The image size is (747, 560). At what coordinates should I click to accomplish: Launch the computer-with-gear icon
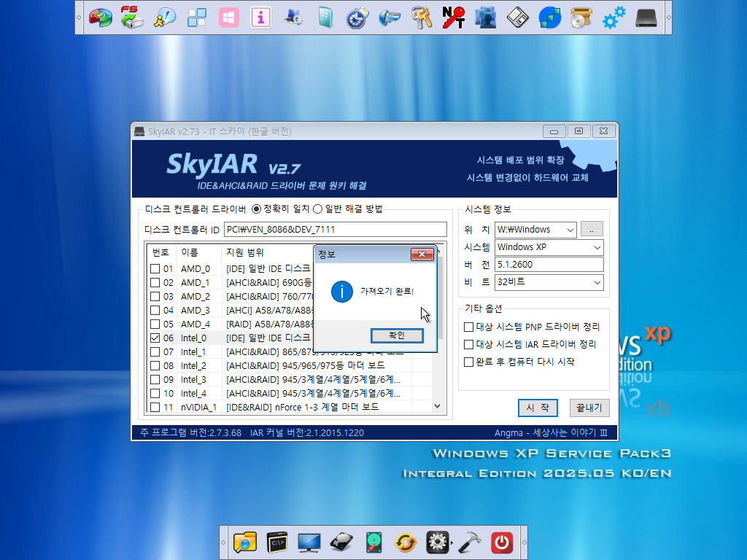point(293,17)
